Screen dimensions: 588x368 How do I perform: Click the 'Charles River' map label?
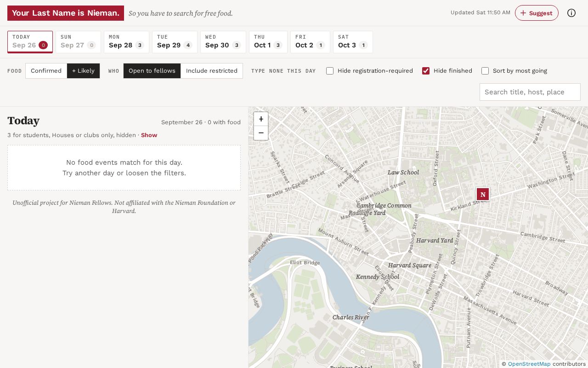pos(351,317)
